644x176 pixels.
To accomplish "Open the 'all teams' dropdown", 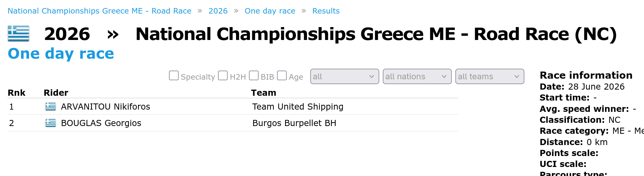I will tap(490, 76).
